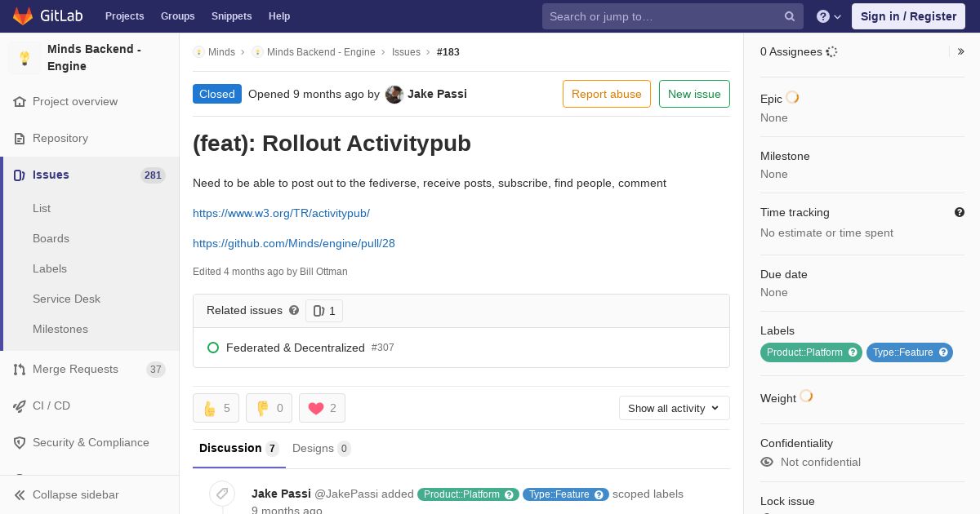The height and width of the screenshot is (514, 980).
Task: Click the Repository file icon
Action: (x=20, y=139)
